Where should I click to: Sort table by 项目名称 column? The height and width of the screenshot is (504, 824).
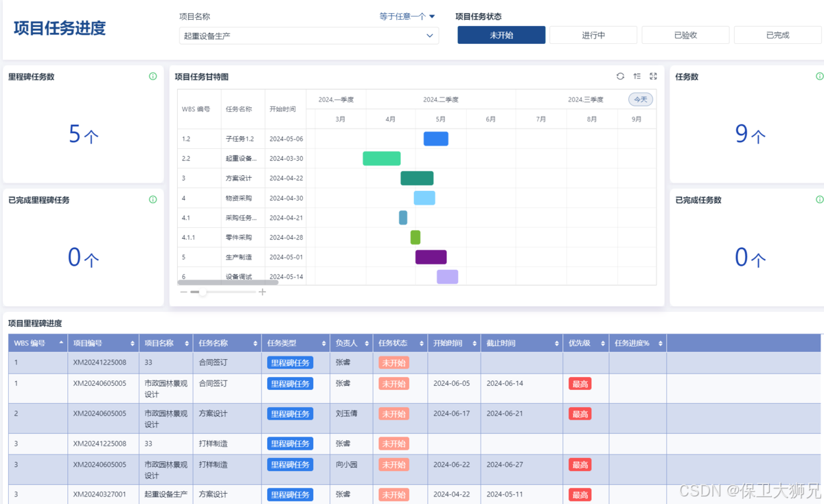click(x=188, y=343)
